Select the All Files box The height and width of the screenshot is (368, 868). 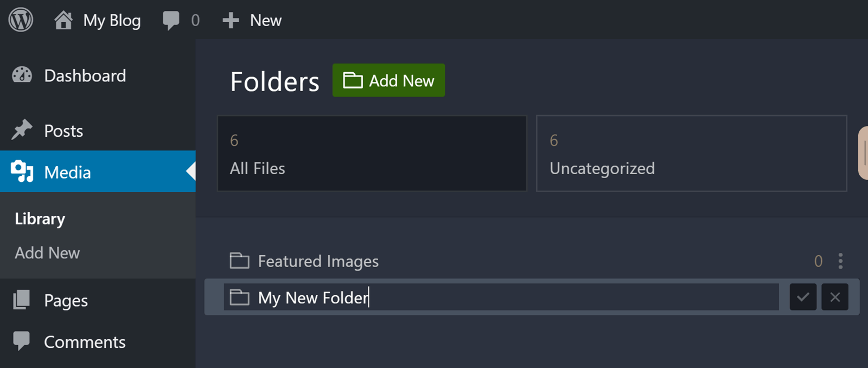click(x=372, y=153)
